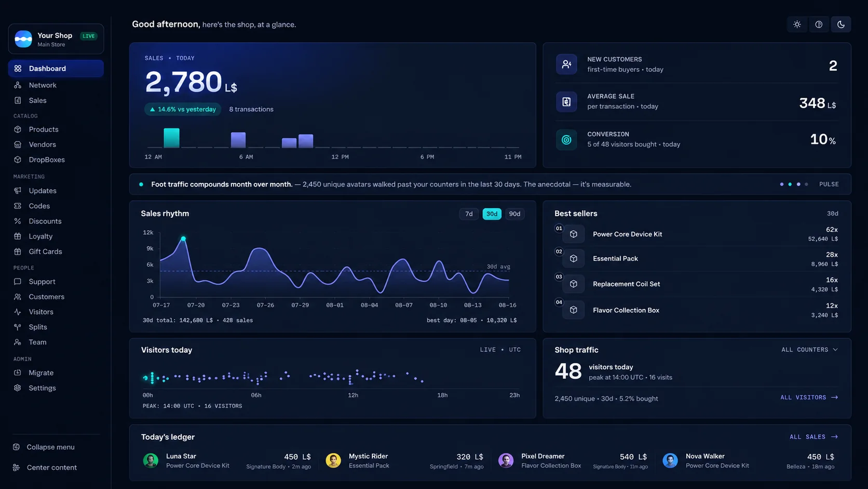Click the Discounts percent icon
868x489 pixels.
coord(18,221)
